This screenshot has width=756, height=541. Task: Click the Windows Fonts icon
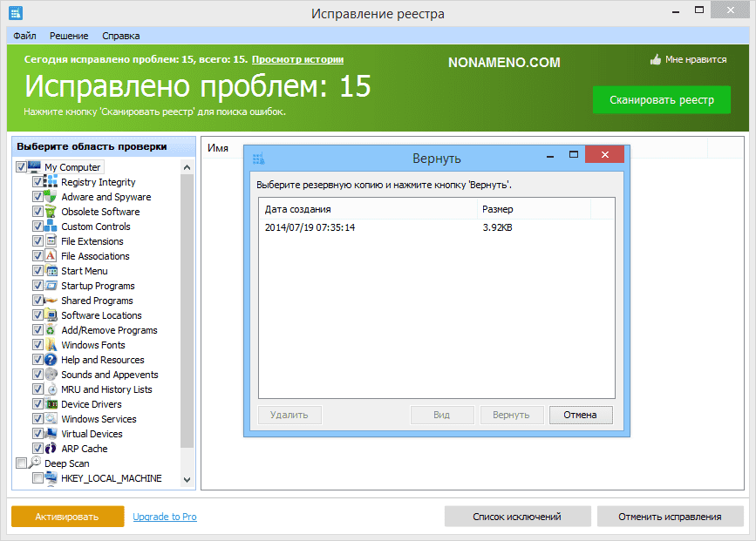pos(51,345)
